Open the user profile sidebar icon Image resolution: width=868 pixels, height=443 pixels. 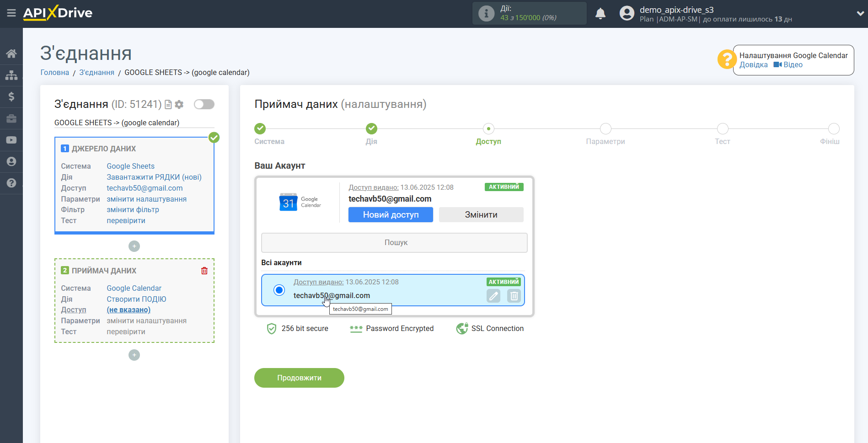point(11,161)
